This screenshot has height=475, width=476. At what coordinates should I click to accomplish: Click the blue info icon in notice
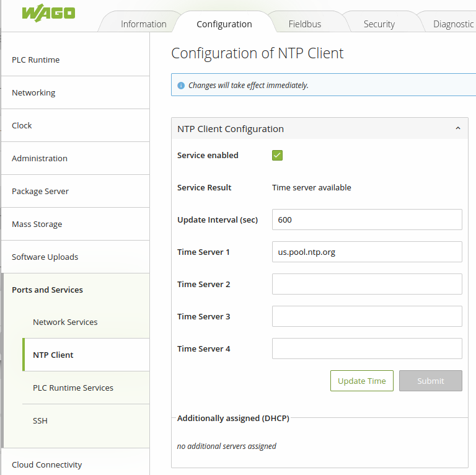point(181,86)
